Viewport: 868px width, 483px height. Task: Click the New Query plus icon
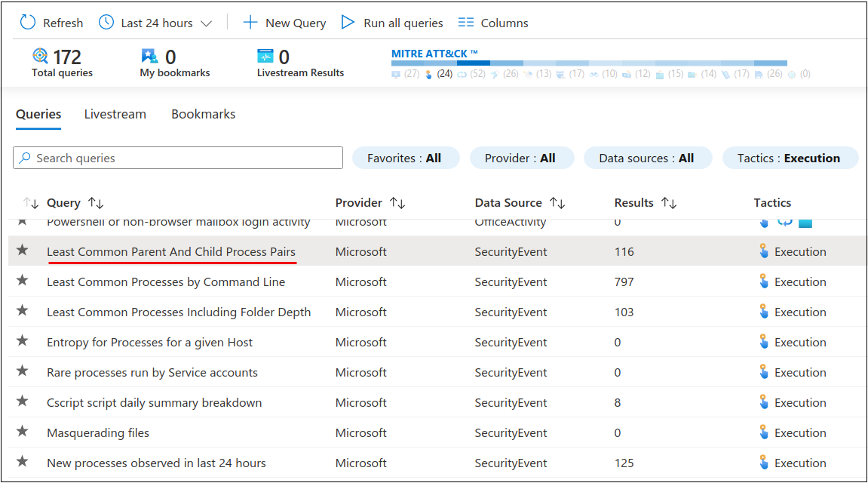(250, 23)
